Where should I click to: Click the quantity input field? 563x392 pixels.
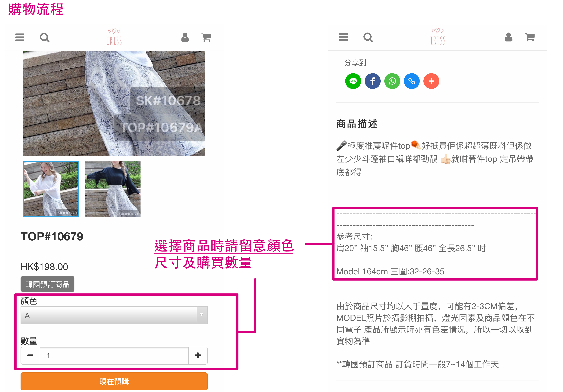(x=114, y=355)
